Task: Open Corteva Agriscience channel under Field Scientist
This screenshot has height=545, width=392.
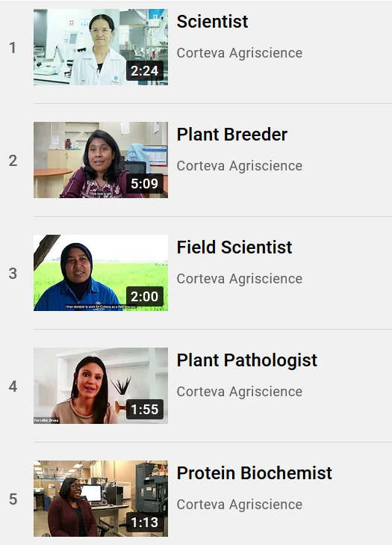Action: 240,279
